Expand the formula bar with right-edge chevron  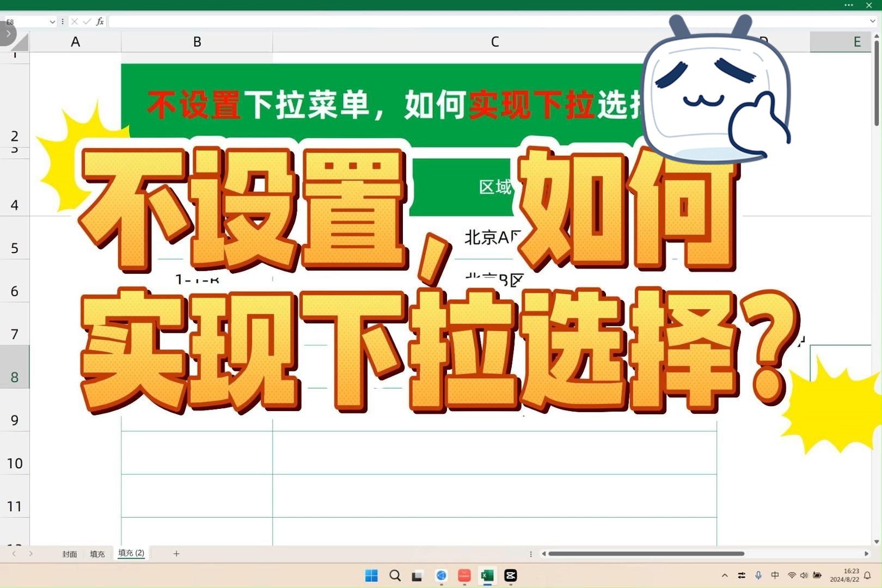(872, 21)
